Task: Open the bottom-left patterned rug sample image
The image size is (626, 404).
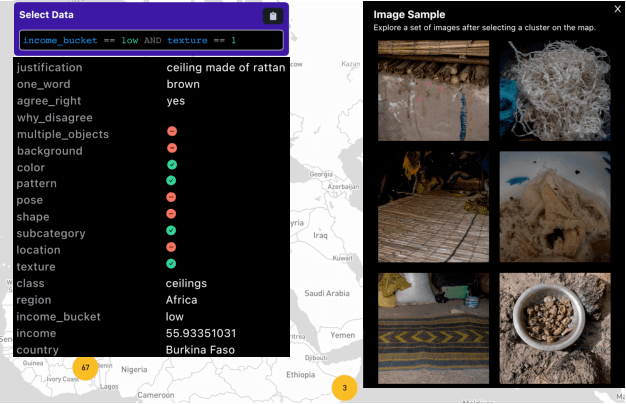Action: click(433, 327)
